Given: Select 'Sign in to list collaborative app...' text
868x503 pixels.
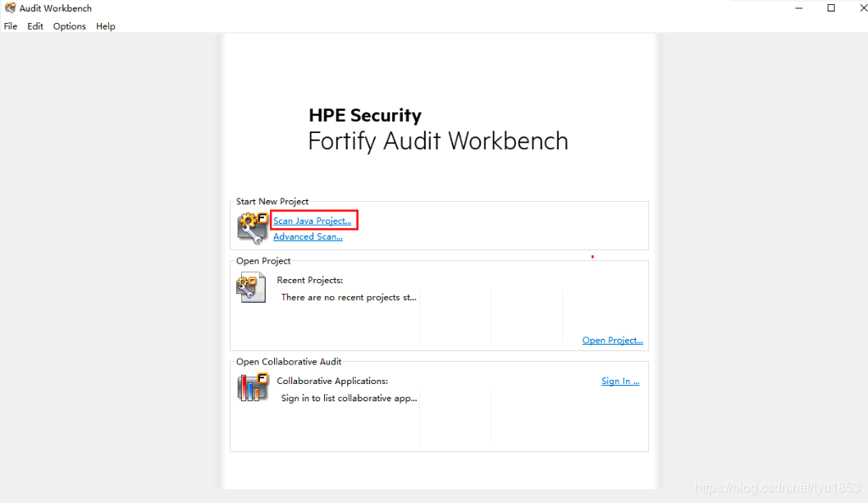Looking at the screenshot, I should click(x=349, y=398).
